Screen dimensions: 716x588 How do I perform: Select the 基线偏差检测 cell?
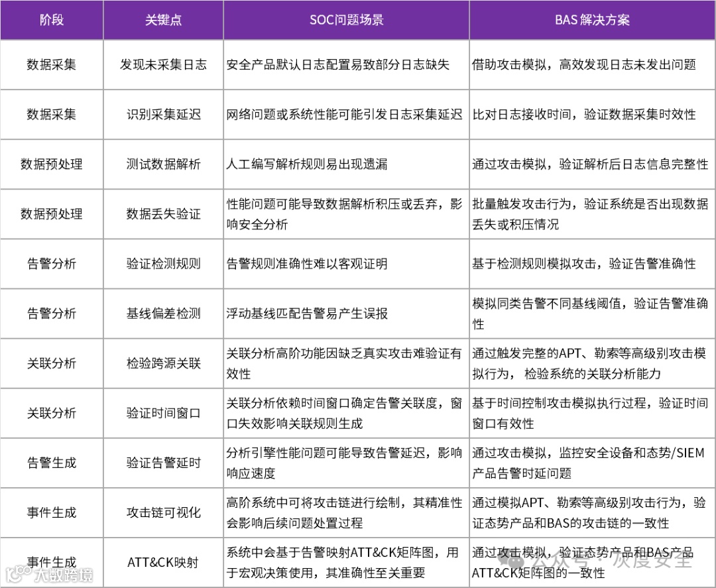click(164, 314)
